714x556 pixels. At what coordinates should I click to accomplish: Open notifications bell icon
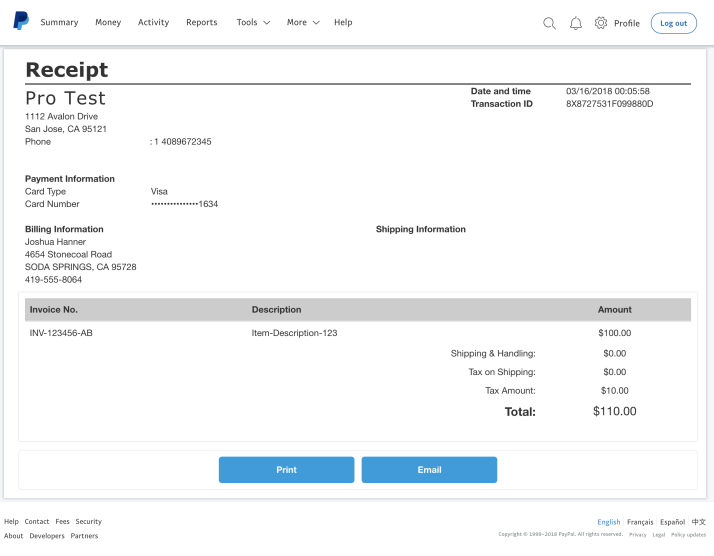point(576,23)
